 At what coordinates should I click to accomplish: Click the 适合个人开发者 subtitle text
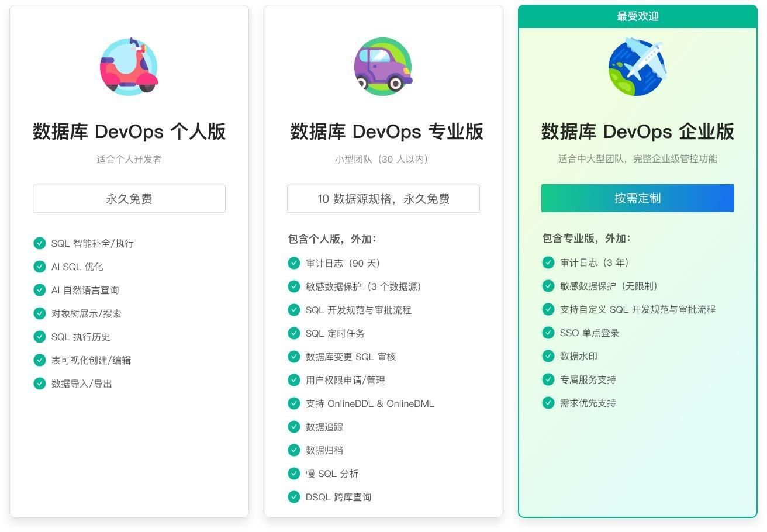pyautogui.click(x=129, y=158)
